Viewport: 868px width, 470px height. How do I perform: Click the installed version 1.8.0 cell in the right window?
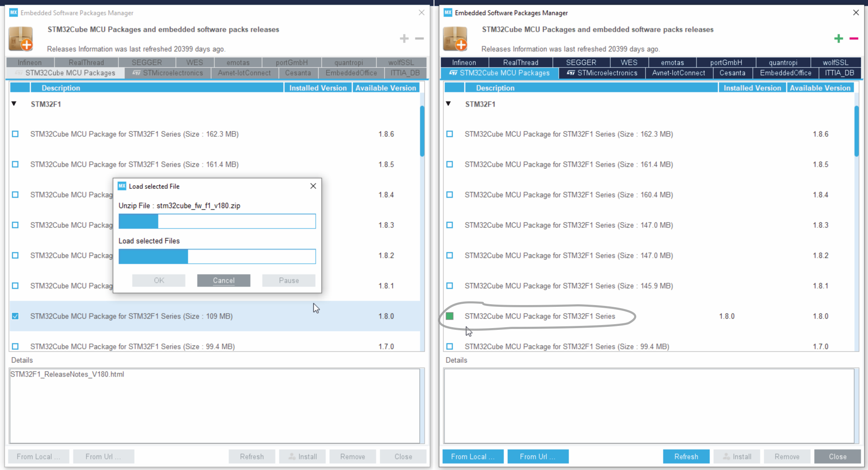pos(727,316)
